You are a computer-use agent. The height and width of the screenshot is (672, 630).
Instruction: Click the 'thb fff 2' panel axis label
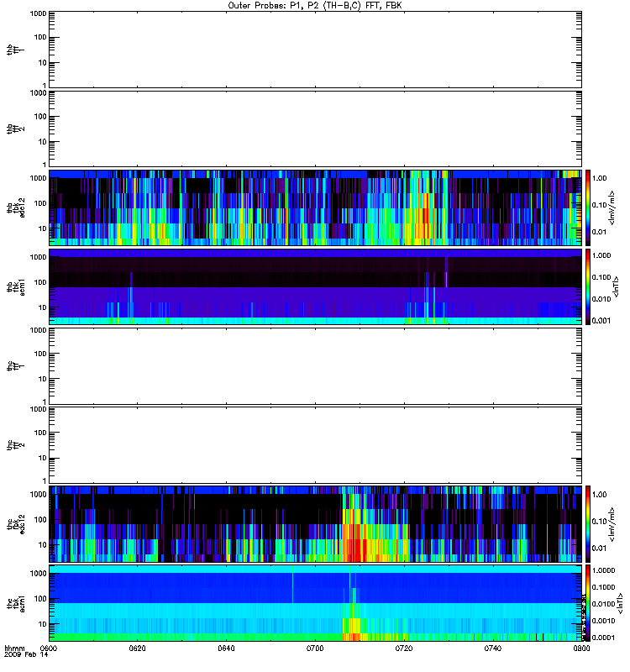[x=15, y=129]
